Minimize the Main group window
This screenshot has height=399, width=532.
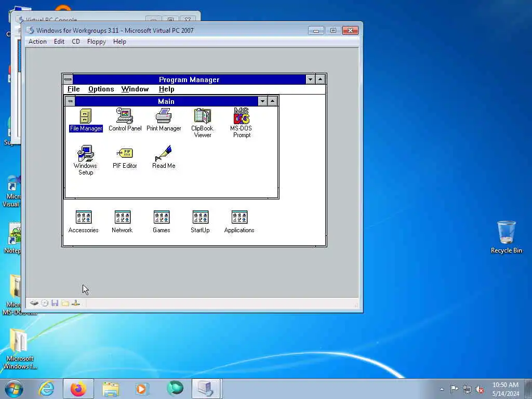tap(262, 101)
